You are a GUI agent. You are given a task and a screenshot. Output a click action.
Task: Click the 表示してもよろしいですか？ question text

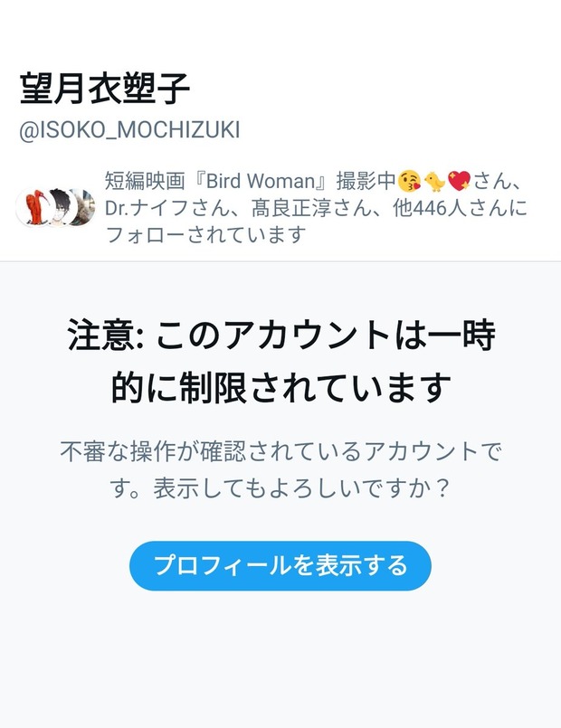point(302,488)
